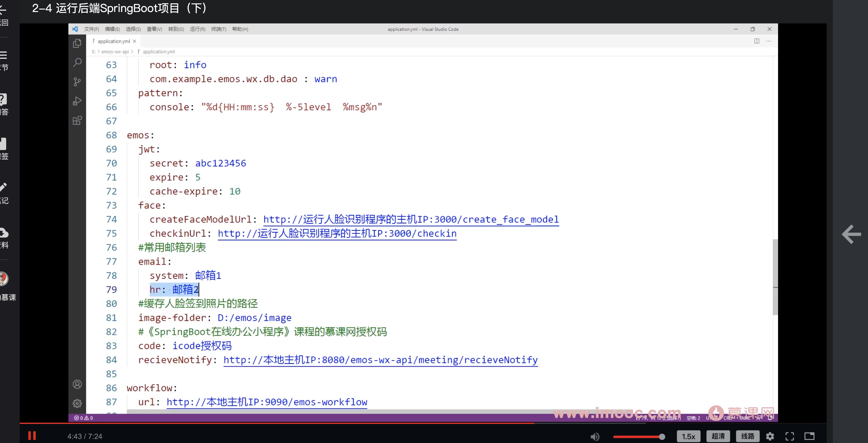Open the Manage gear in VS Code
Image resolution: width=868 pixels, height=443 pixels.
77,403
